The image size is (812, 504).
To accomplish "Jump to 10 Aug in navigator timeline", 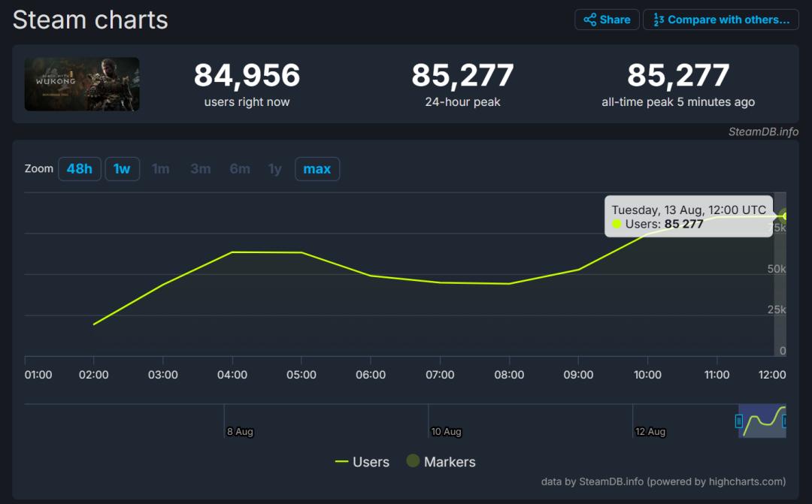I will pos(446,432).
